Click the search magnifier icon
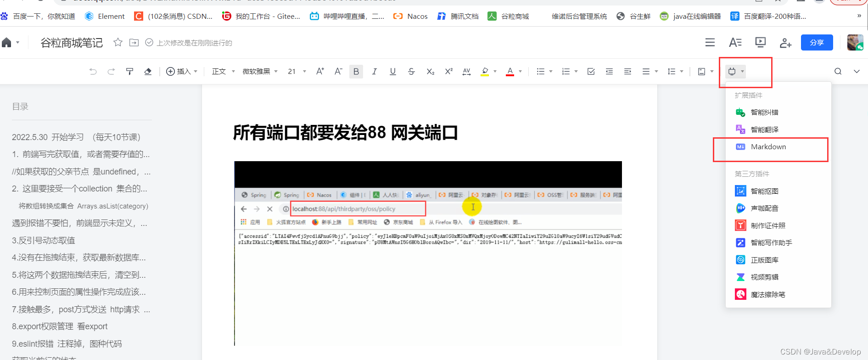This screenshot has width=868, height=360. [x=838, y=71]
